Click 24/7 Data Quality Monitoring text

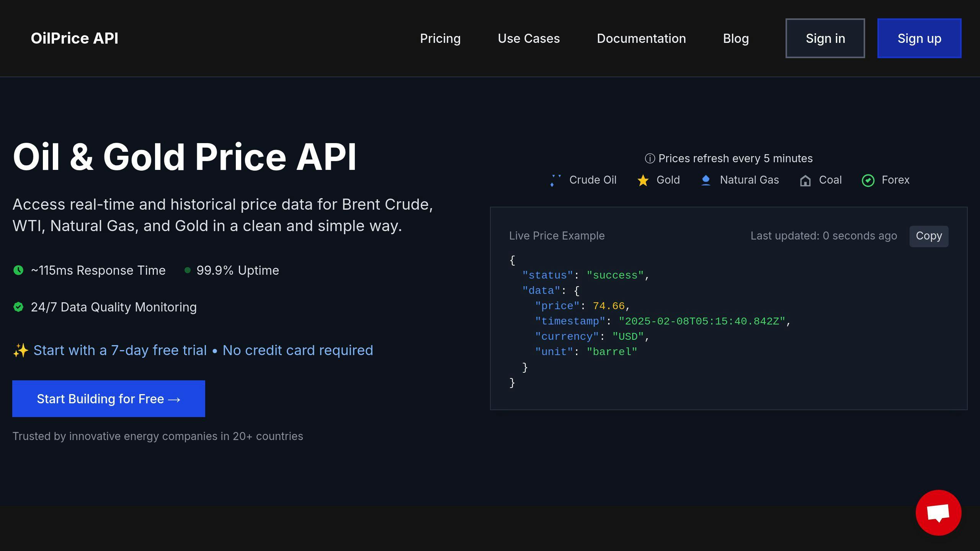(x=114, y=307)
